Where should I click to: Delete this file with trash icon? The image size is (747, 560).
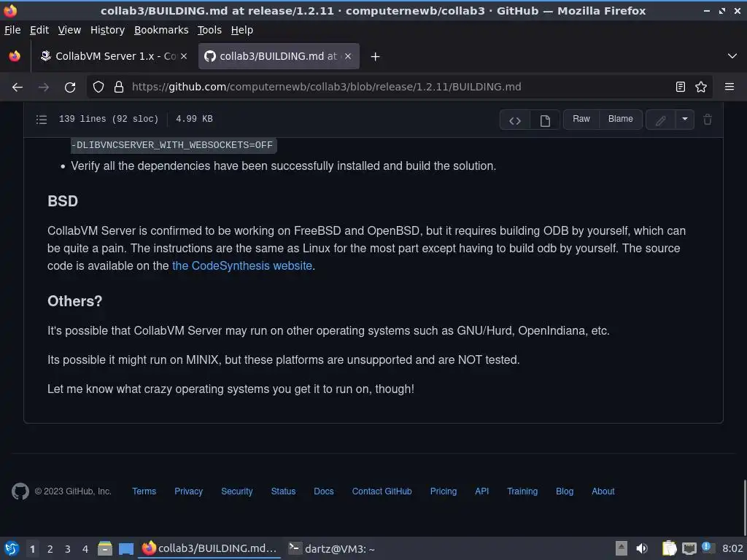[x=708, y=120]
